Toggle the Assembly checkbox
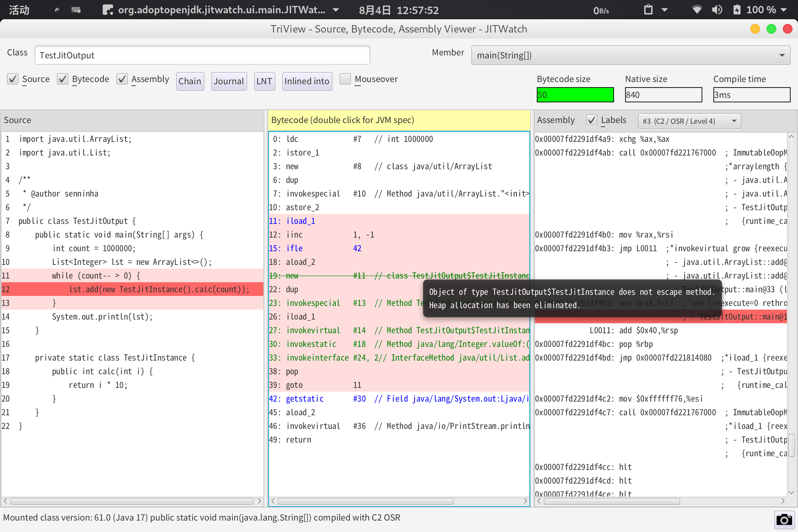 pyautogui.click(x=122, y=79)
